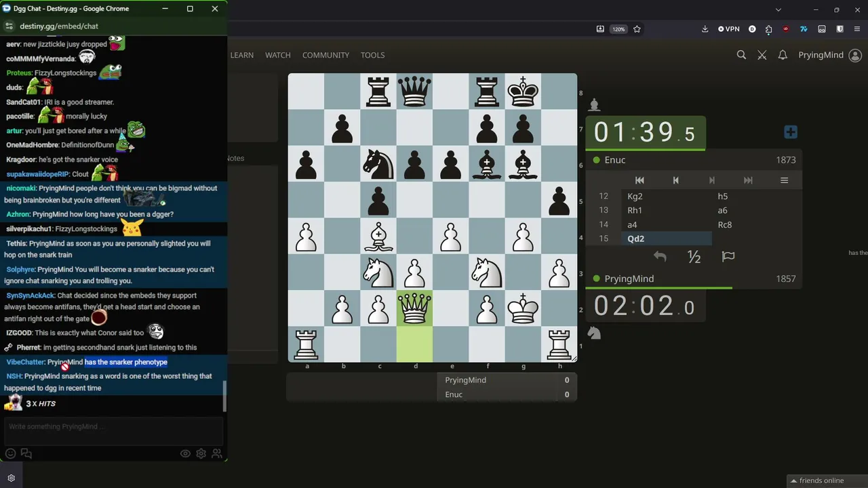
Task: Open the browser hamburger menu
Action: (857, 29)
